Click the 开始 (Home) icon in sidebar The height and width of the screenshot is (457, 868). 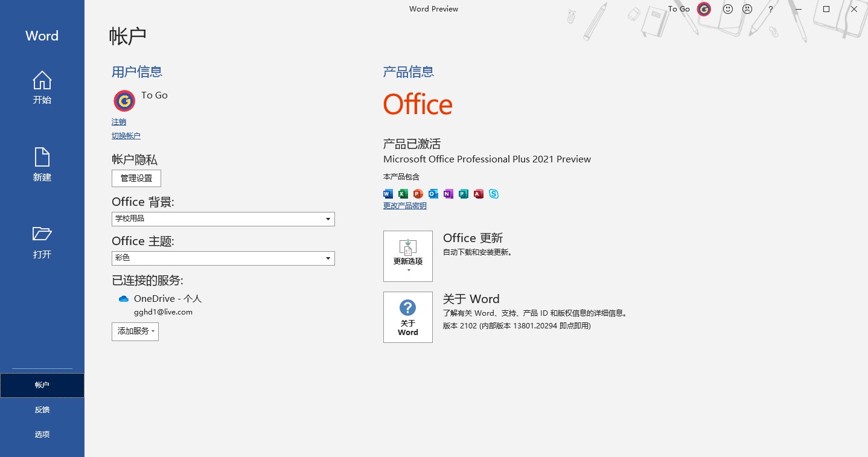pos(42,81)
